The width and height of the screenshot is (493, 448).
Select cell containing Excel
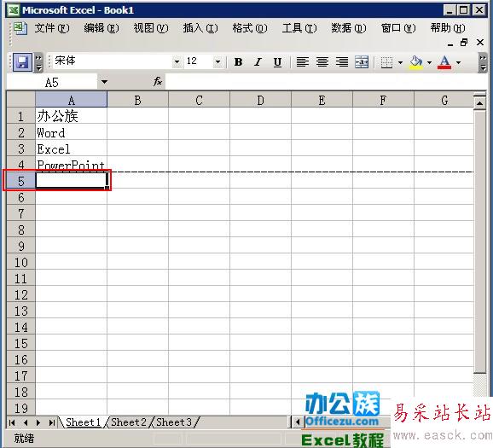[x=72, y=148]
